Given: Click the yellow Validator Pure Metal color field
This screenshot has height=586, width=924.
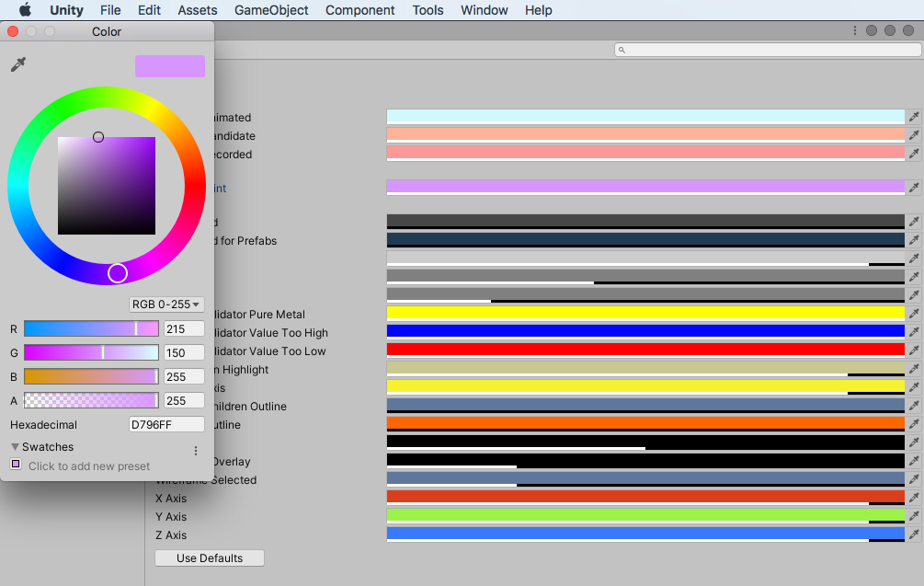Looking at the screenshot, I should tap(645, 314).
